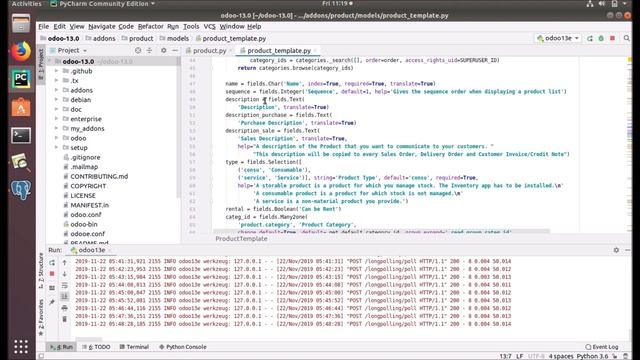Screen dimensions: 640x360
Task: Stop the running odoo13e from top toolbar
Action: click(612, 38)
